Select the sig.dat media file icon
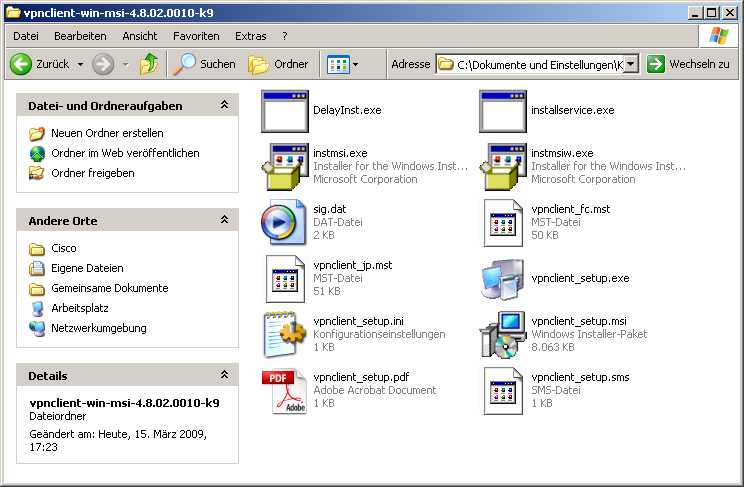744x487 pixels. click(x=284, y=222)
